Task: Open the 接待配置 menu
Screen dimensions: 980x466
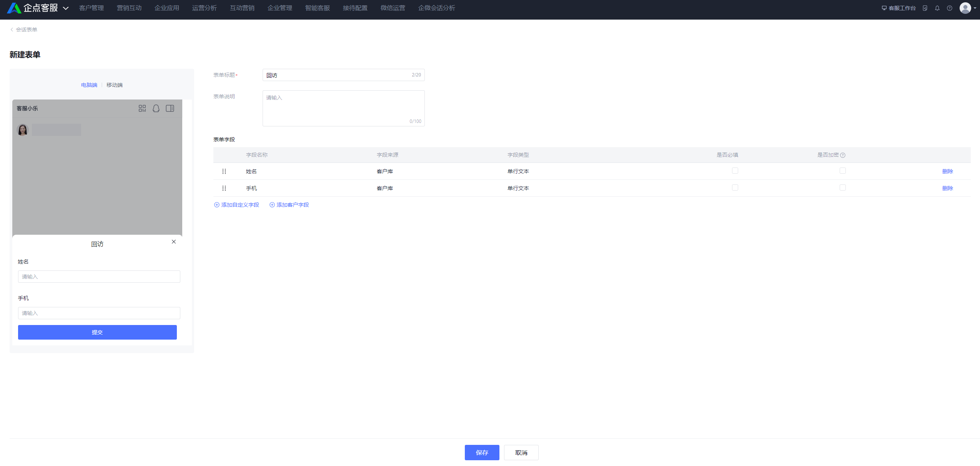Action: [x=355, y=8]
